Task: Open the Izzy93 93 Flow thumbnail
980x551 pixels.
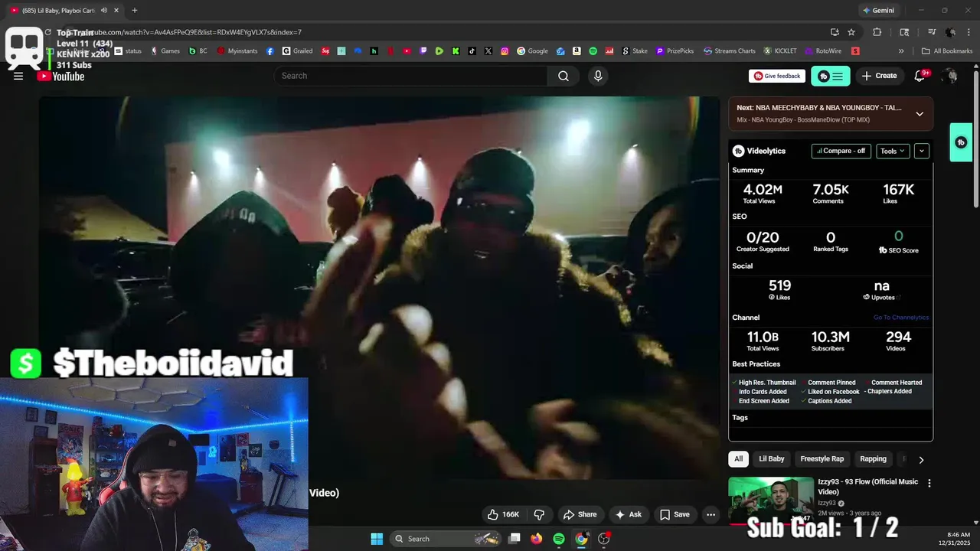Action: coord(771,500)
